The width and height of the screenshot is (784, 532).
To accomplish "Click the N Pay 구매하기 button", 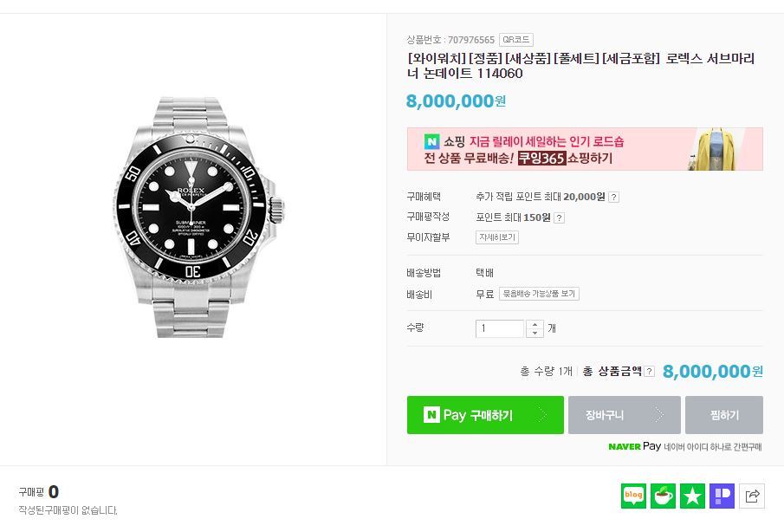I will (x=485, y=415).
